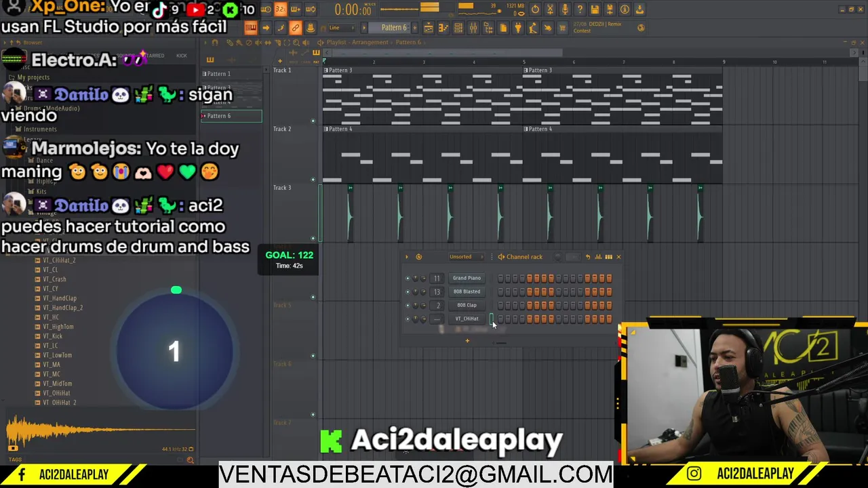This screenshot has height=488, width=868.
Task: Toggle the playlist magnet snap icon
Action: [x=215, y=43]
